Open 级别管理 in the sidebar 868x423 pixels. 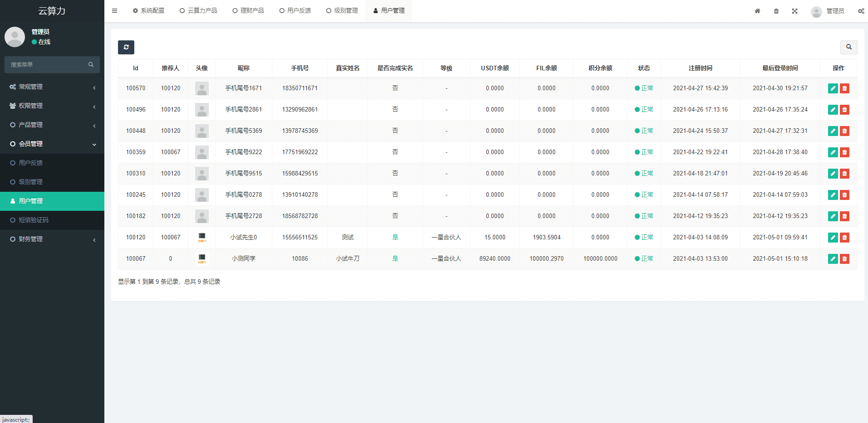click(31, 182)
